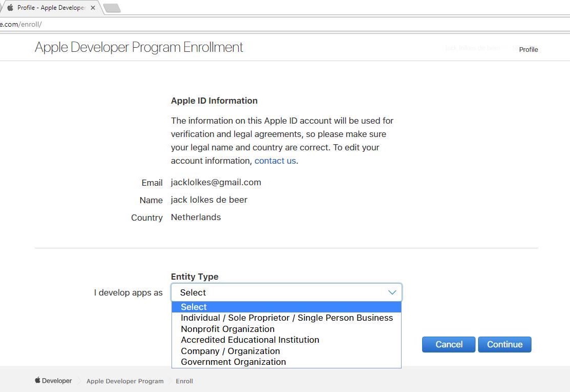
Task: Choose Accredited Educational Institution option
Action: [287, 340]
